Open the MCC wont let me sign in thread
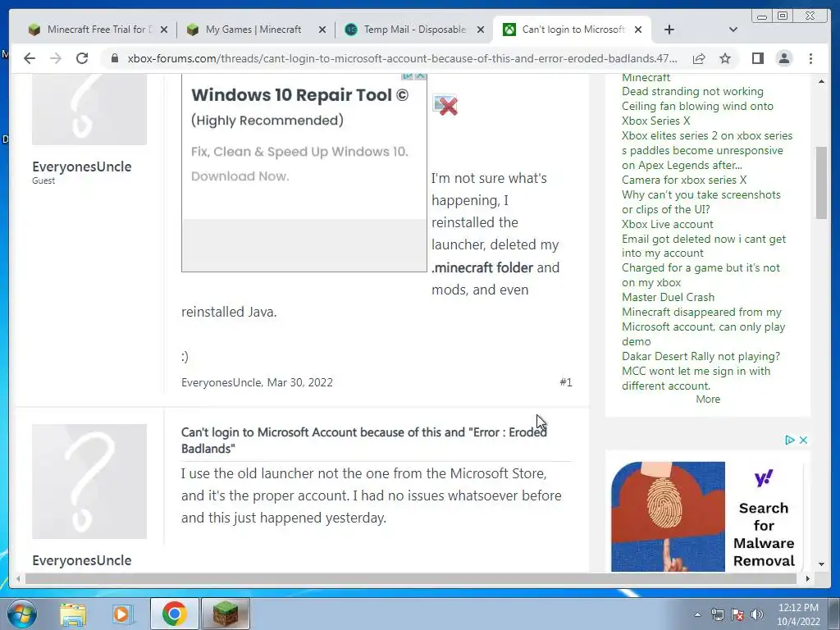Screen dimensions: 840x630 pos(696,378)
